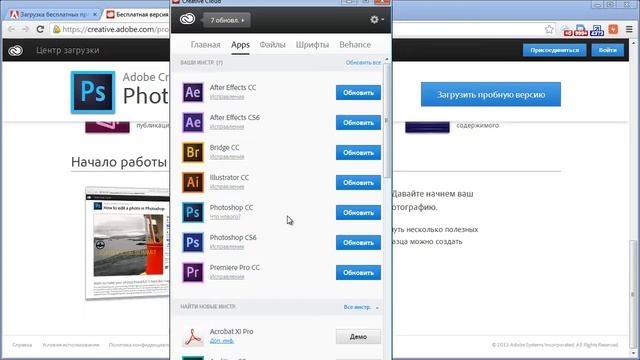Open Исправления link under After Effects CC
The image size is (640, 360).
(x=227, y=97)
